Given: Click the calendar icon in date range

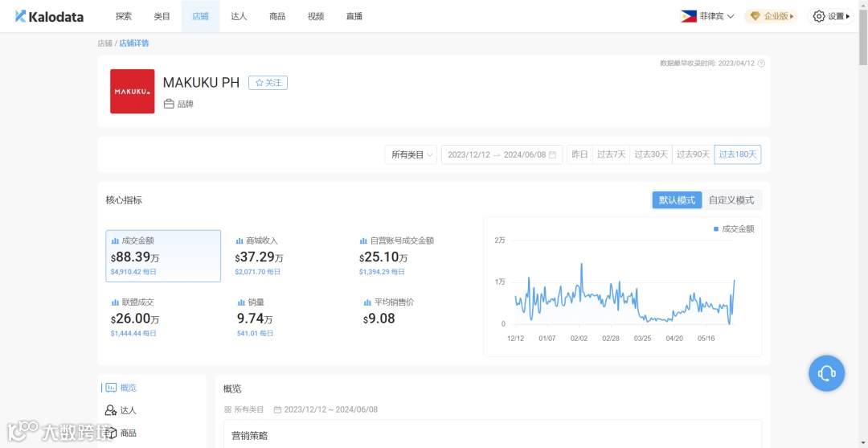Looking at the screenshot, I should [552, 155].
